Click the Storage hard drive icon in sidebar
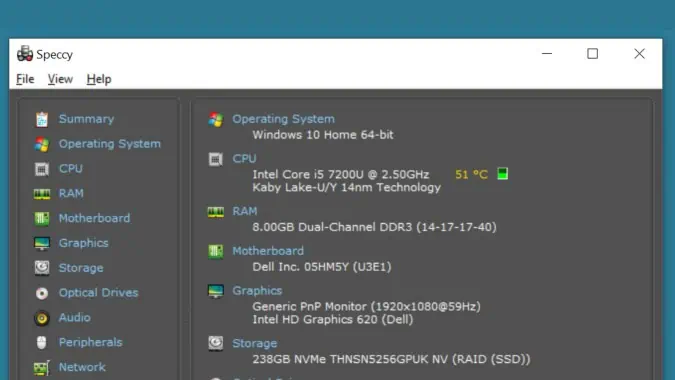This screenshot has width=675, height=380. 42,268
